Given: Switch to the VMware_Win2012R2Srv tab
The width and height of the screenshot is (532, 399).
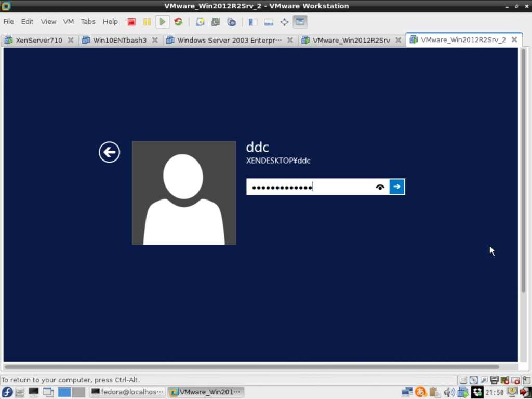Looking at the screenshot, I should [x=351, y=40].
